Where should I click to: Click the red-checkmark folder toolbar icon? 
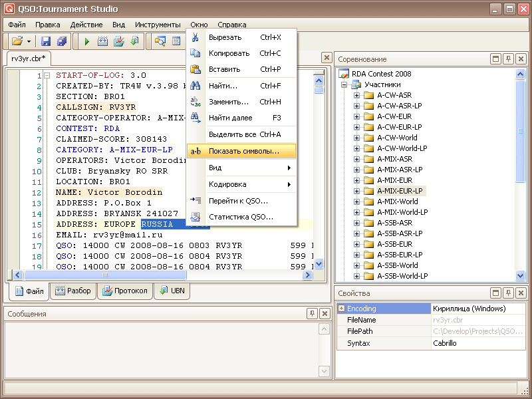pyautogui.click(x=119, y=41)
